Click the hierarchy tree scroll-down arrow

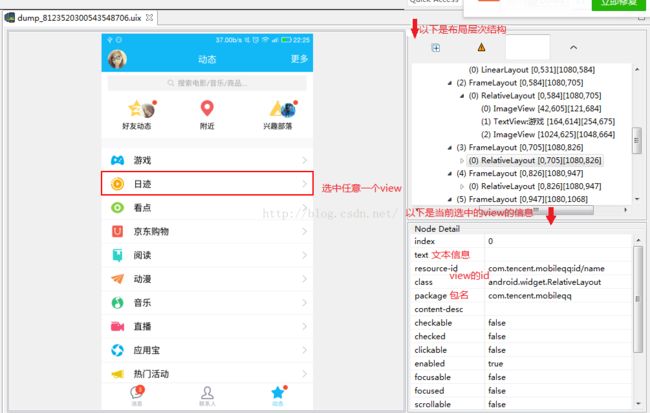pos(637,199)
